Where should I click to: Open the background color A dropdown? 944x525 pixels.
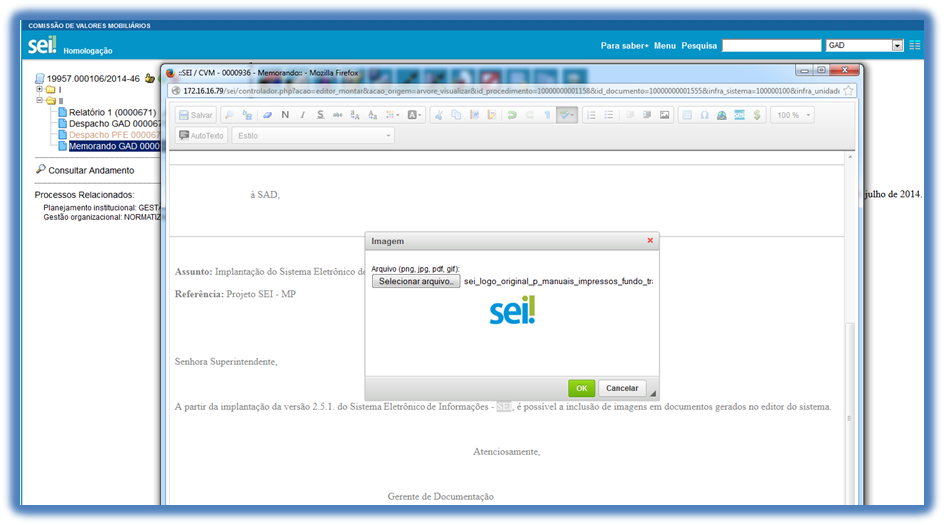(414, 115)
